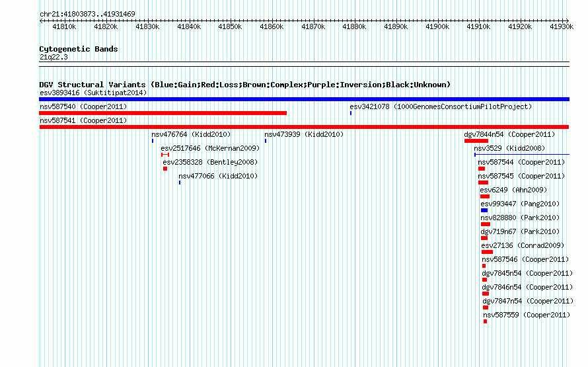The image size is (588, 367).
Task: Open nsv587545 (Cooper2011) variant label
Action: (521, 176)
